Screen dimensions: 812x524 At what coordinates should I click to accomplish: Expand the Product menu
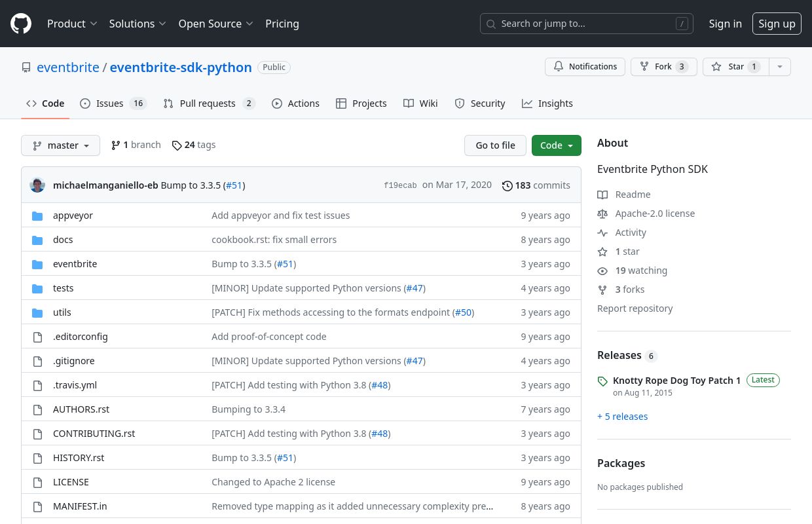click(x=72, y=24)
